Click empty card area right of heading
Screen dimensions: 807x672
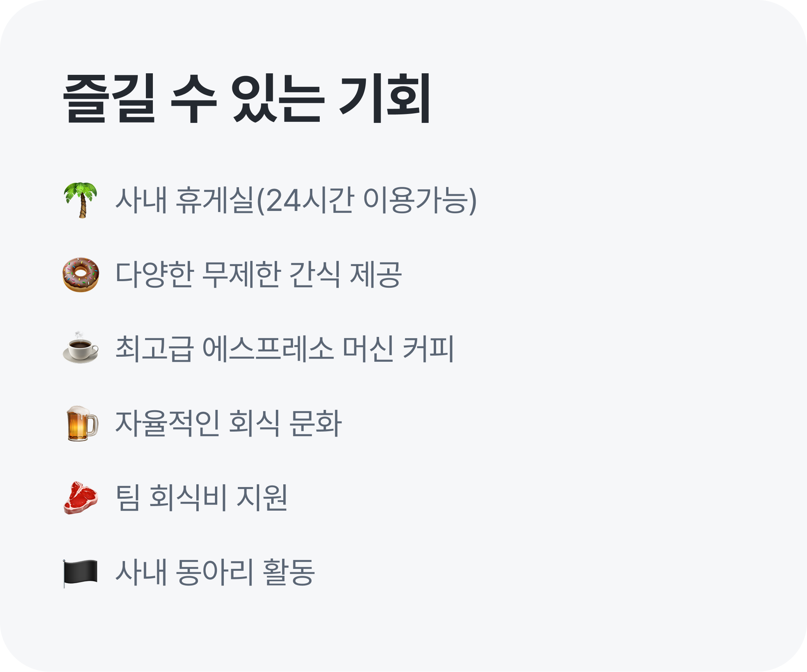pos(621,98)
